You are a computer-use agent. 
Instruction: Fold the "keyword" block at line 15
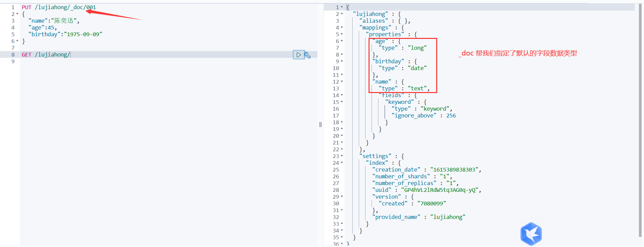coord(342,102)
